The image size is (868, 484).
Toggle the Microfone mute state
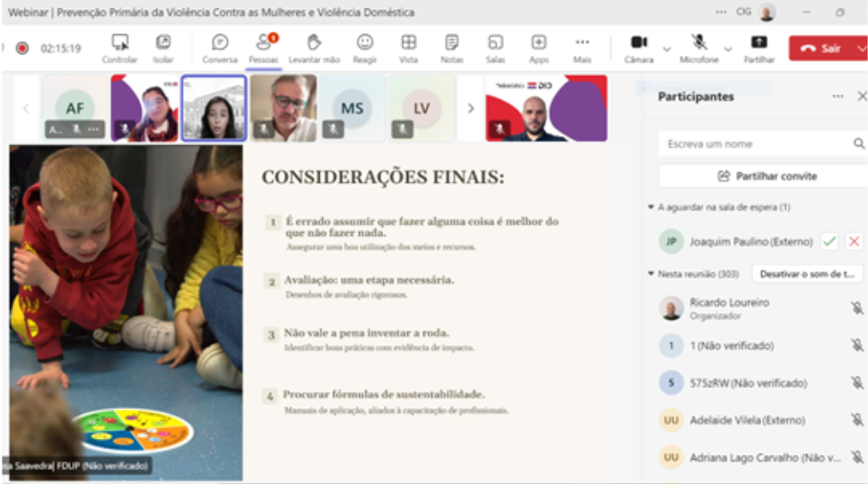click(x=699, y=43)
